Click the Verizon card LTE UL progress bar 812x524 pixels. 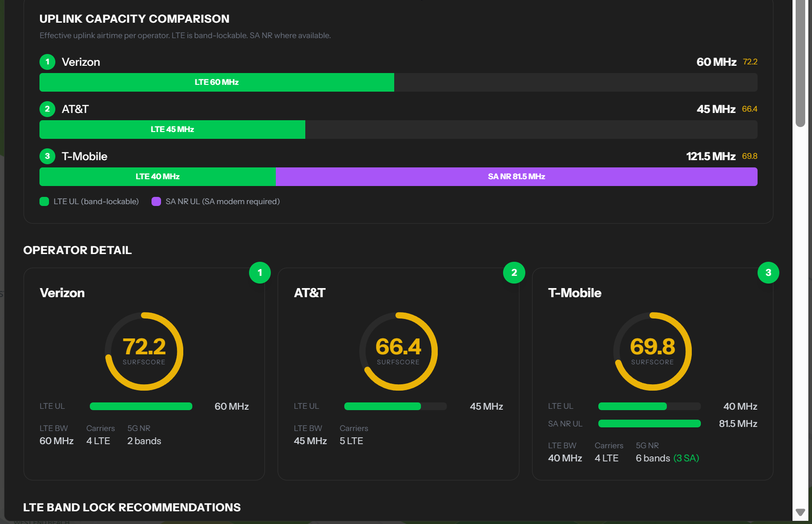coord(141,406)
